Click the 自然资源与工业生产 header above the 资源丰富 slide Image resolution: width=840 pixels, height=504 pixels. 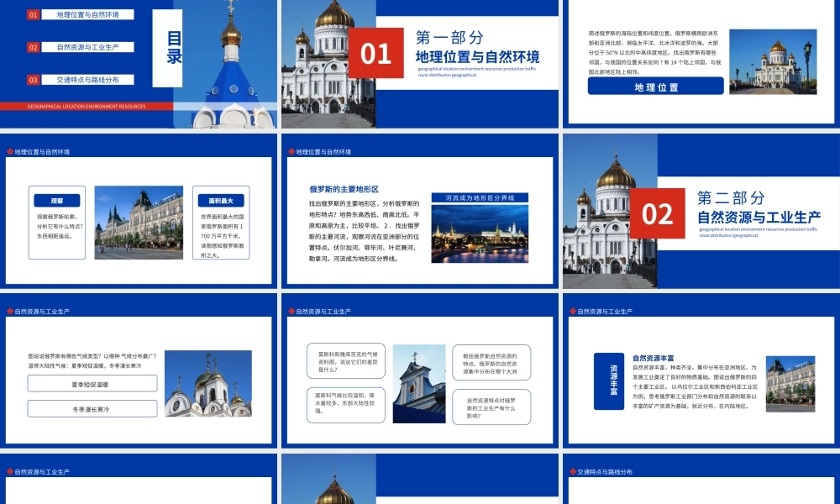(x=604, y=311)
